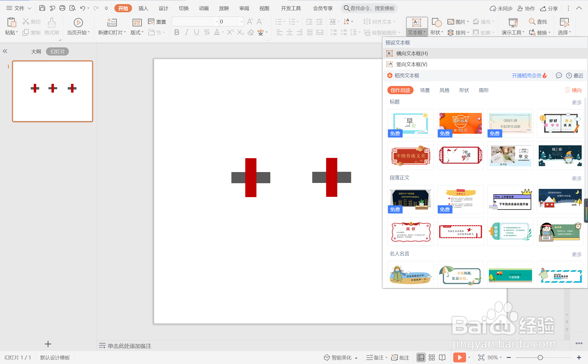Click the Reset (重置) button
This screenshot has width=588, height=364.
click(157, 22)
